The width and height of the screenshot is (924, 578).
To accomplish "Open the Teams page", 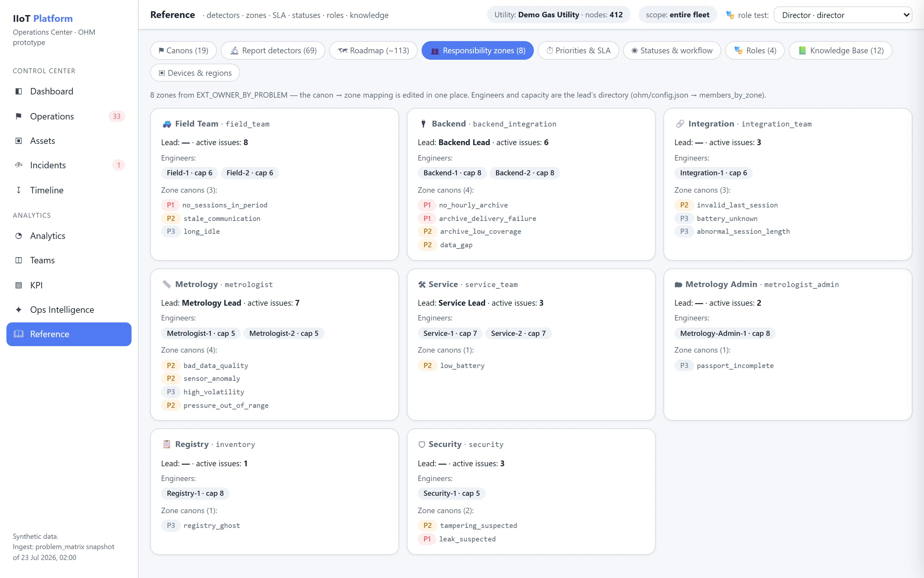I will [x=69, y=260].
